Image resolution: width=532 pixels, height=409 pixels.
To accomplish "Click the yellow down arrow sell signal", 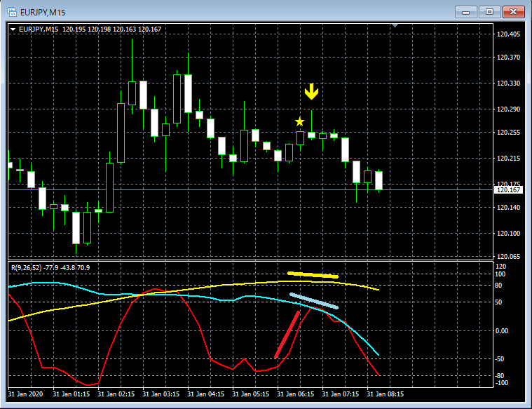I will (311, 92).
